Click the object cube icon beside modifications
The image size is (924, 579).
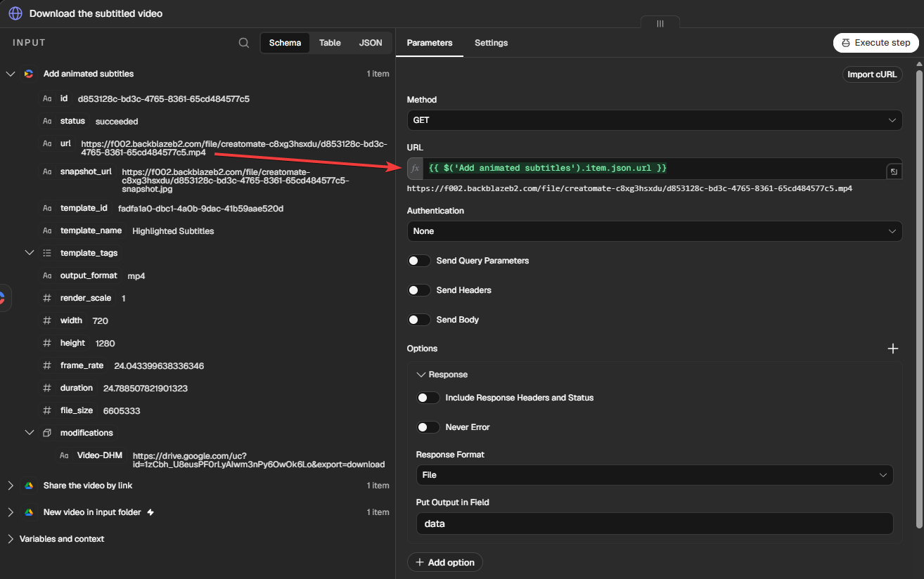click(47, 433)
